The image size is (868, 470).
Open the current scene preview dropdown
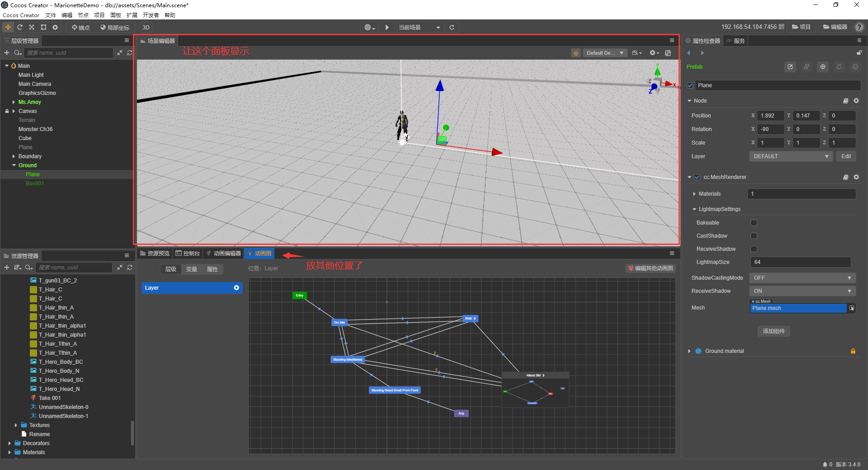tap(419, 28)
